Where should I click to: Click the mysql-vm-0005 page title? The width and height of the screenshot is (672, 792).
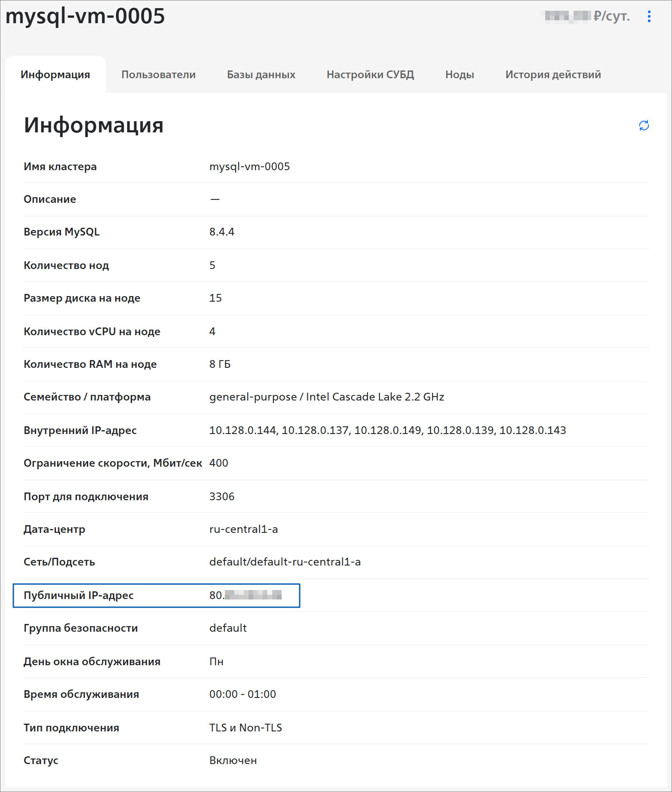85,16
